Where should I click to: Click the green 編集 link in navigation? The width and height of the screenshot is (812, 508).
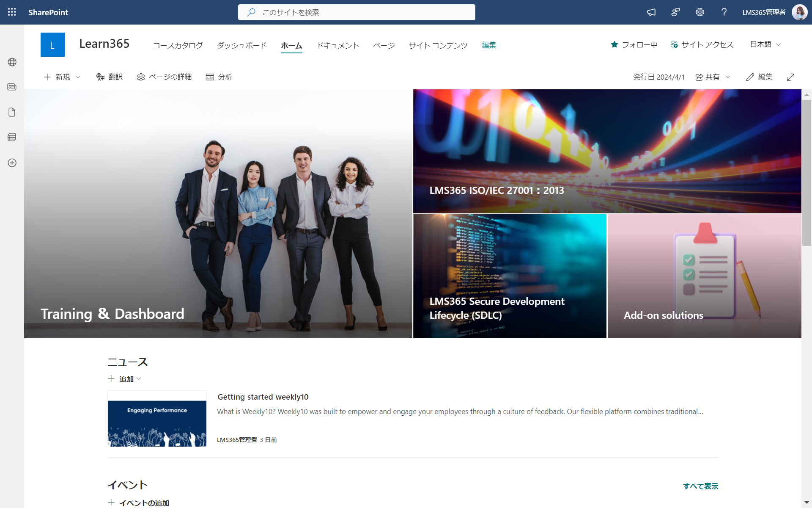coord(489,45)
